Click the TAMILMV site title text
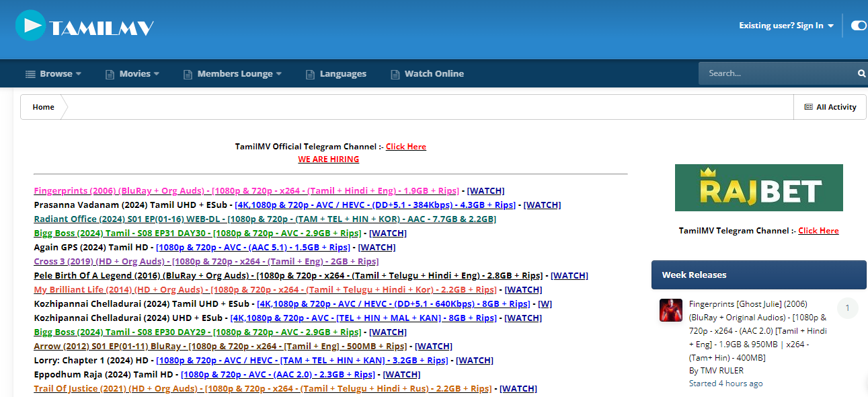Viewport: 868px width, 397px height. pyautogui.click(x=102, y=28)
